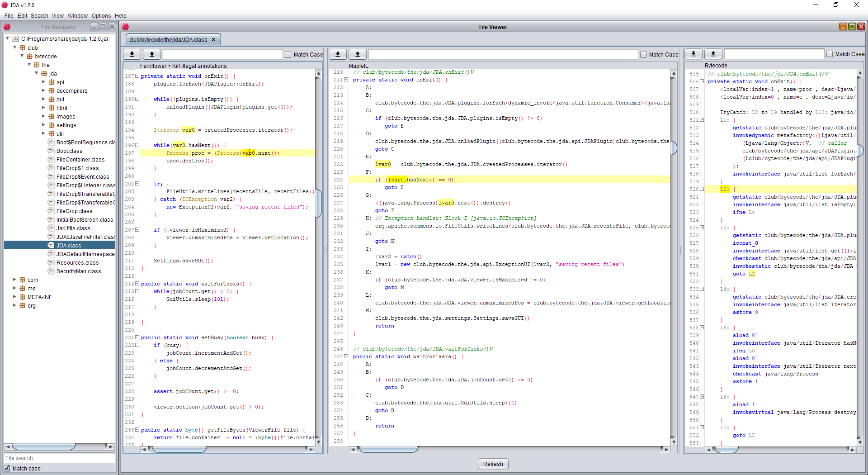Select Resources.class in the file tree
The image size is (868, 475).
point(77,263)
